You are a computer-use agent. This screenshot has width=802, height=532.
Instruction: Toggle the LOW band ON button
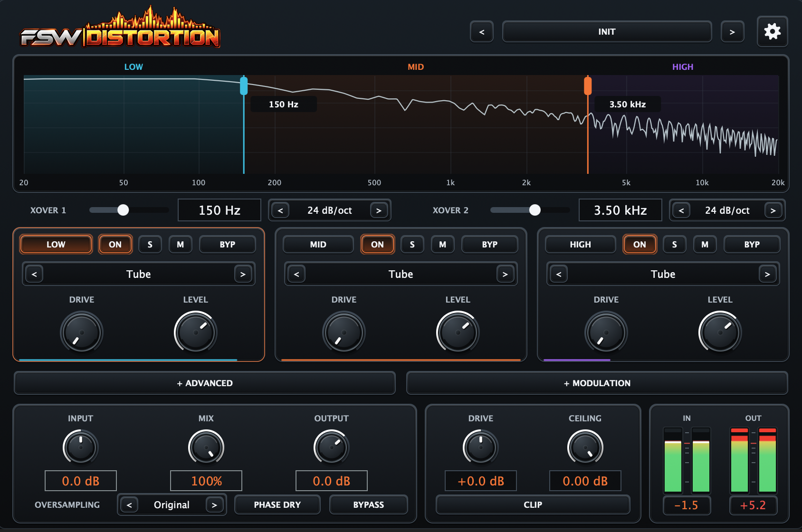[x=115, y=244]
